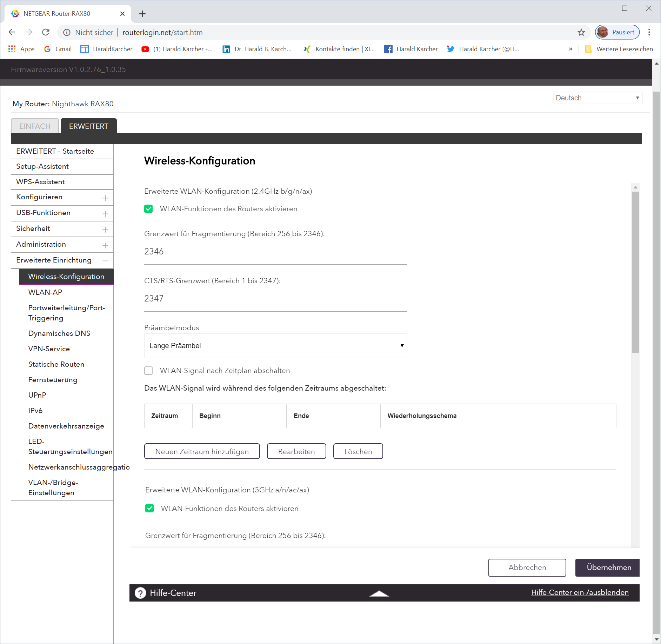Select Wireless-Konfiguration in the sidebar

click(x=66, y=277)
